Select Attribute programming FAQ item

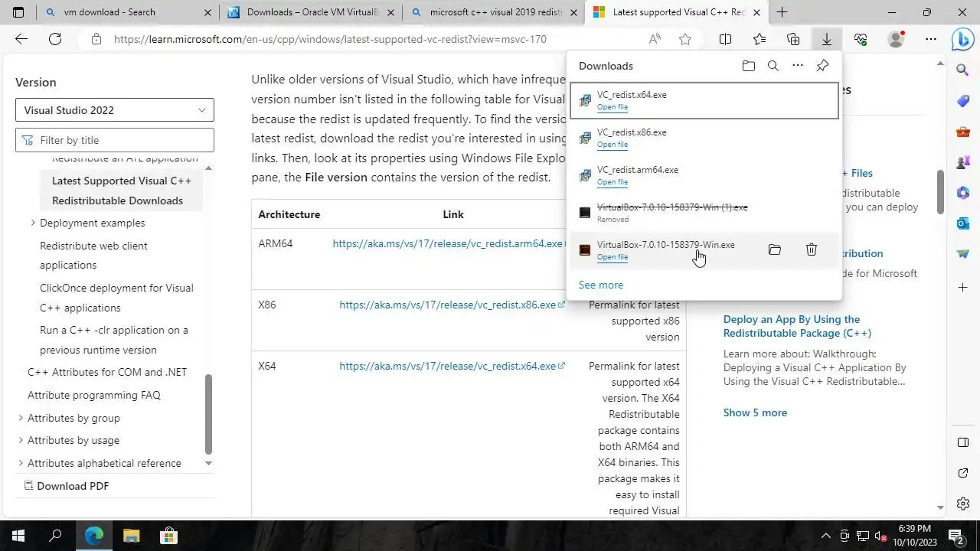point(94,395)
